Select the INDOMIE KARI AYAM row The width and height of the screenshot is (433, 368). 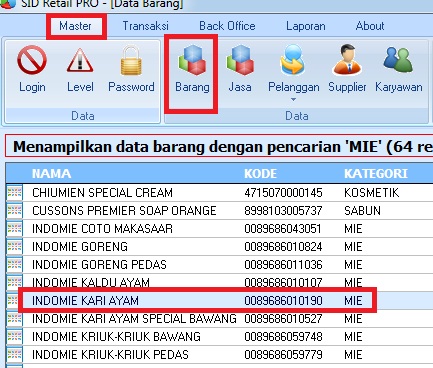[x=219, y=301]
